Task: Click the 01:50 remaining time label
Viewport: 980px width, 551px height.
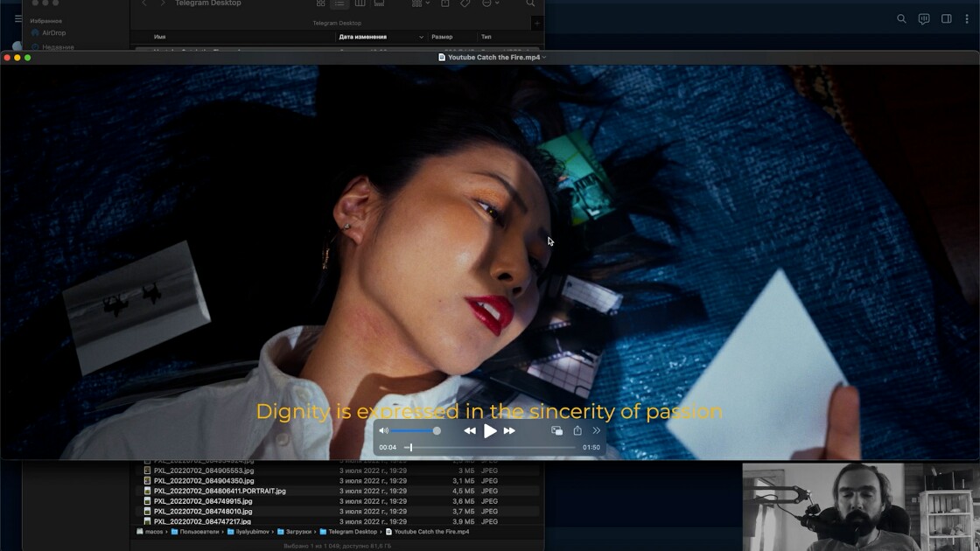Action: (591, 447)
